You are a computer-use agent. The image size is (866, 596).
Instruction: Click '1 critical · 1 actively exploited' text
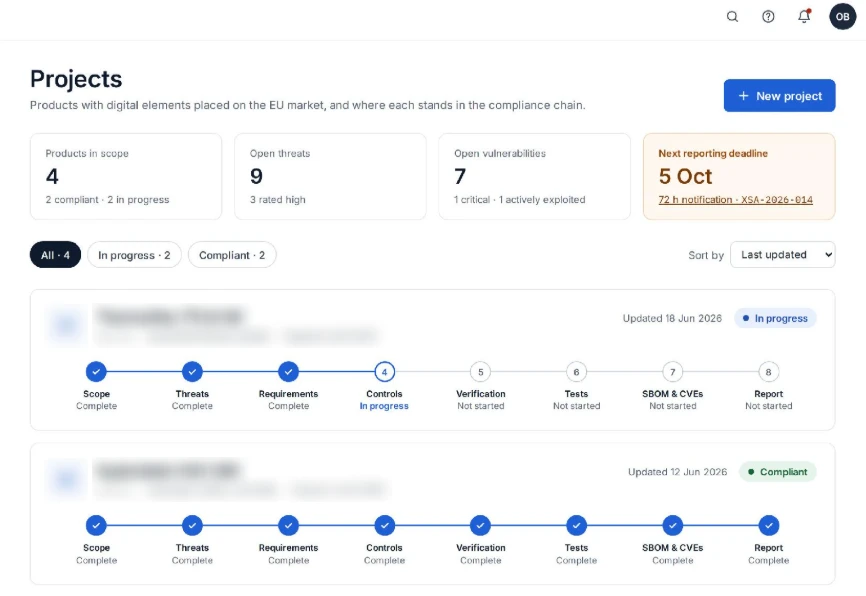point(519,199)
